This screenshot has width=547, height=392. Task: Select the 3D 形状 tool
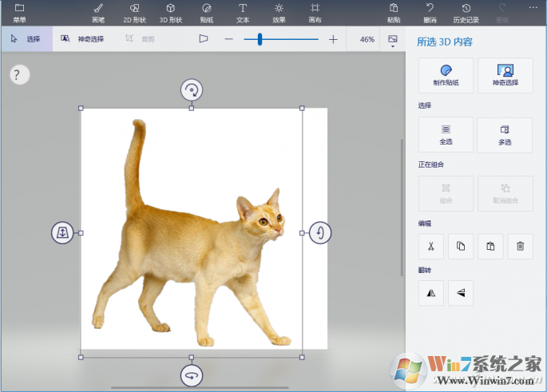pos(170,12)
